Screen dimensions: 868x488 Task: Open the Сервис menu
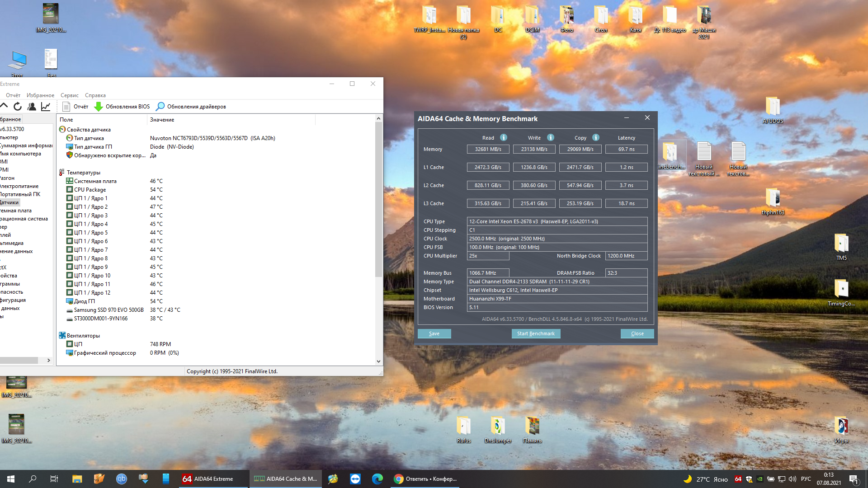(69, 95)
